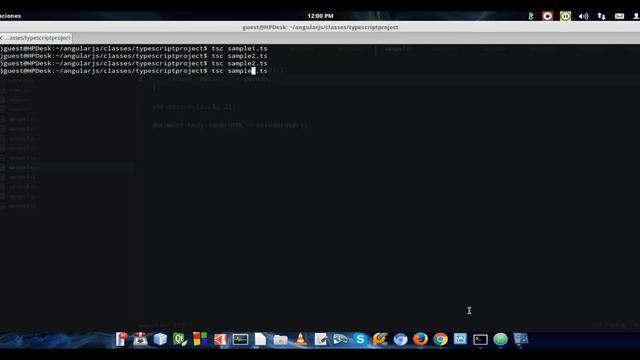640x360 pixels.
Task: Open the white cube VirtualBox dock icon
Action: click(x=160, y=339)
